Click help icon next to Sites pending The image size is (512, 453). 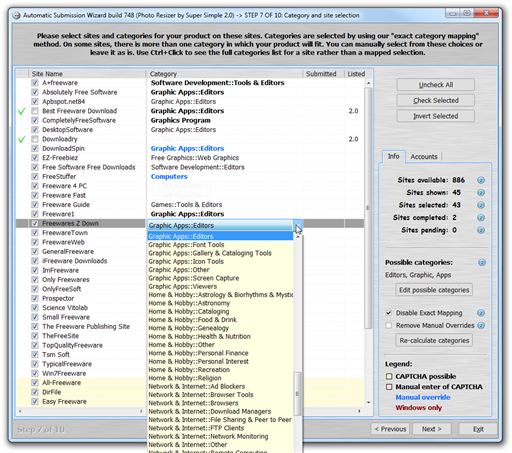(x=481, y=230)
